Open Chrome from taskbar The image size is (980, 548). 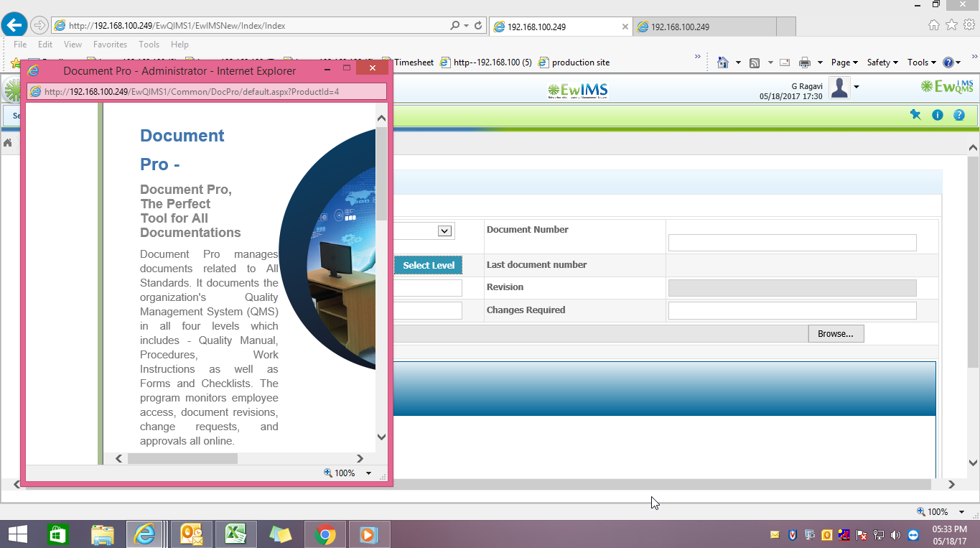(325, 534)
